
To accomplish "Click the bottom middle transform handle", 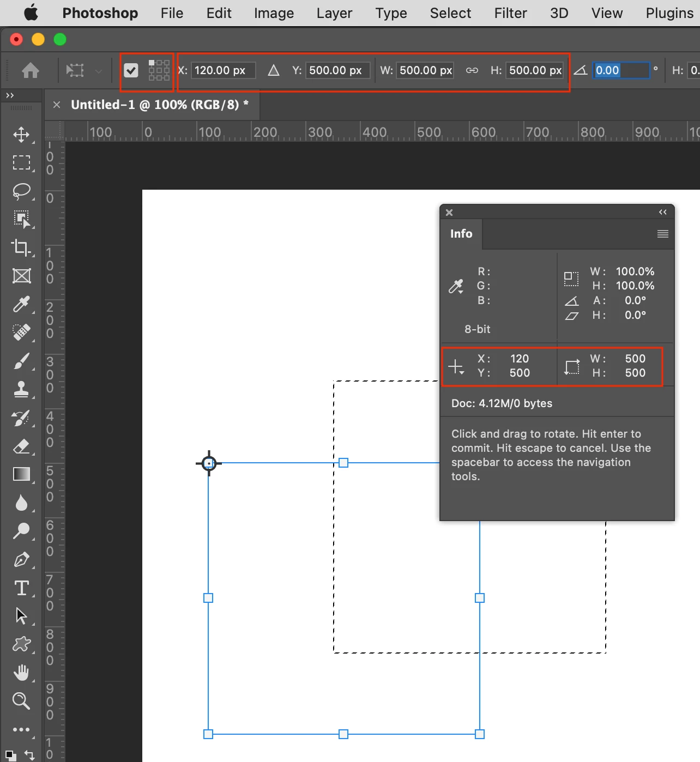I will click(343, 734).
